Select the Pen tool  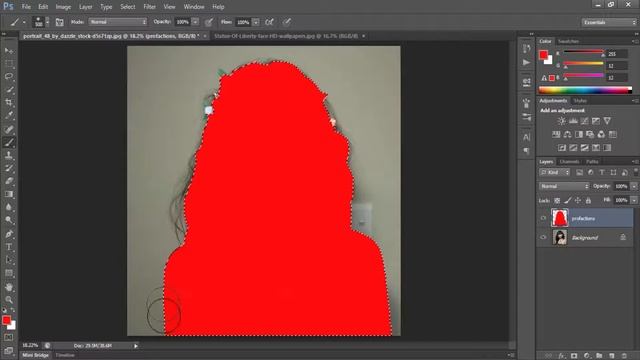pyautogui.click(x=9, y=234)
